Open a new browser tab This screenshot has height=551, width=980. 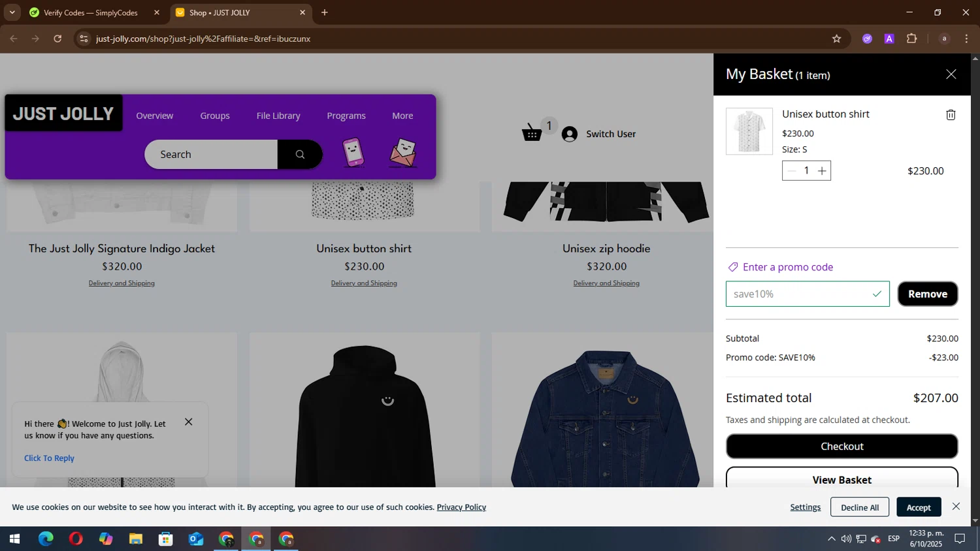pos(325,12)
